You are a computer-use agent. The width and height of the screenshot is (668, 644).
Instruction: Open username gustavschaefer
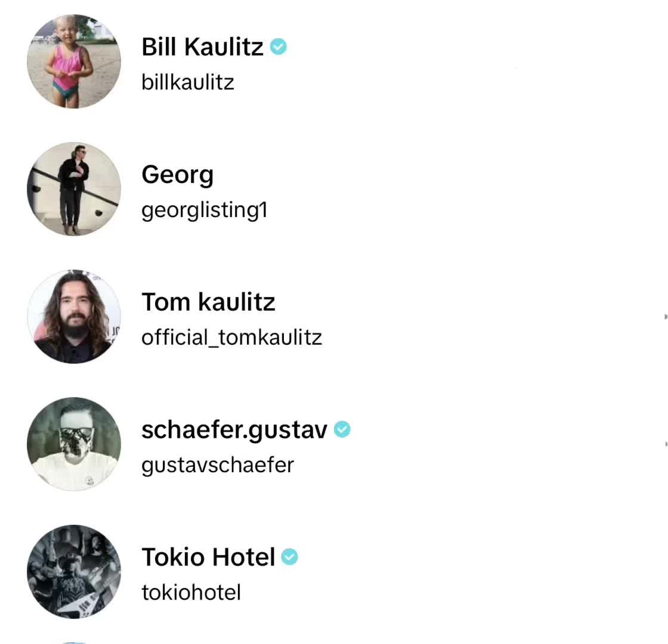point(218,466)
